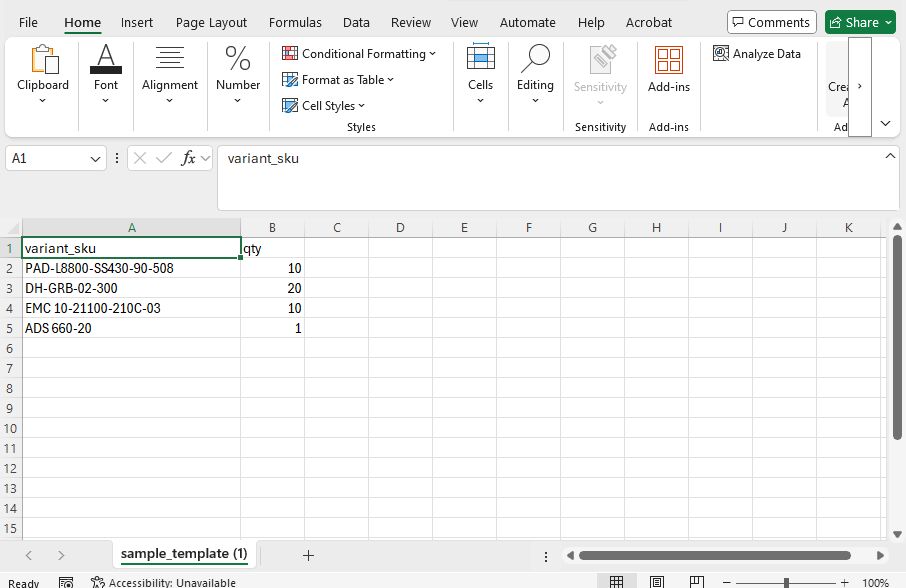Open Format as Table gallery
Screen dimensions: 906x588
(x=338, y=80)
